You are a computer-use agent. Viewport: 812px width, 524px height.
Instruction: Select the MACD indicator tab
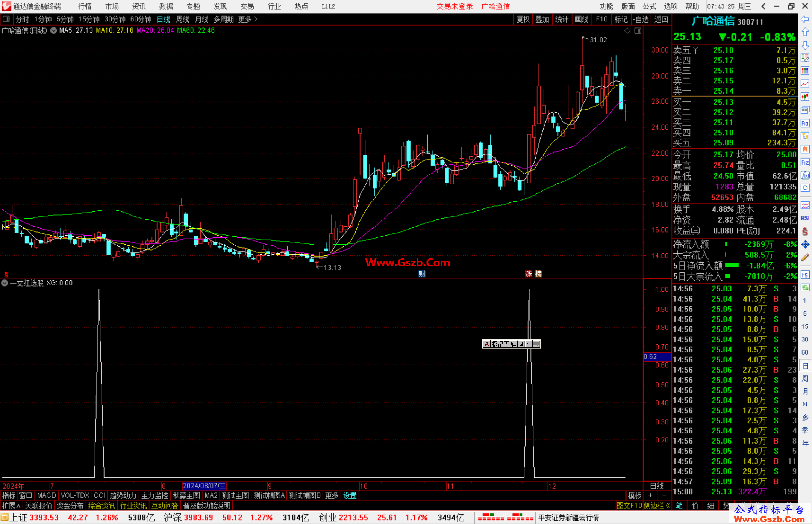pyautogui.click(x=47, y=495)
